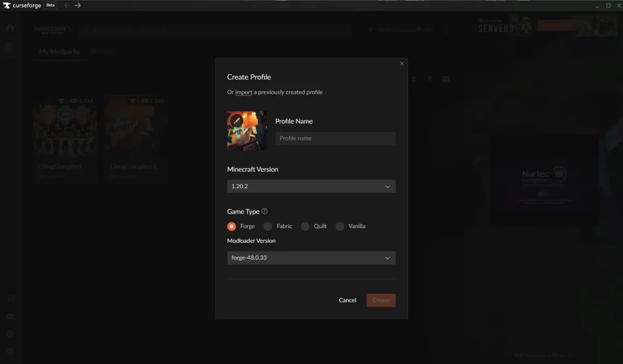Click the grid view layout icon
This screenshot has height=364, width=623.
pyautogui.click(x=445, y=79)
